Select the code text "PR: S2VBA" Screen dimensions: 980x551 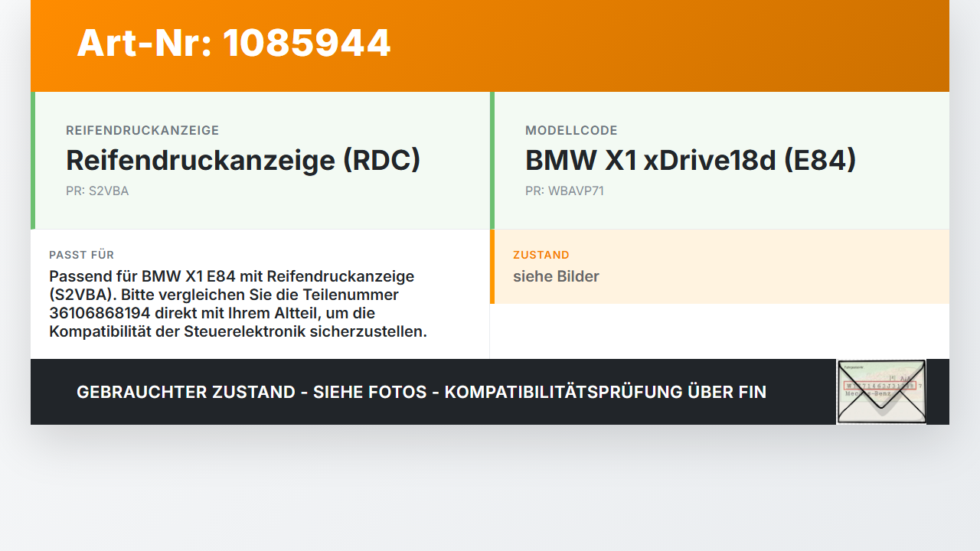pos(97,191)
